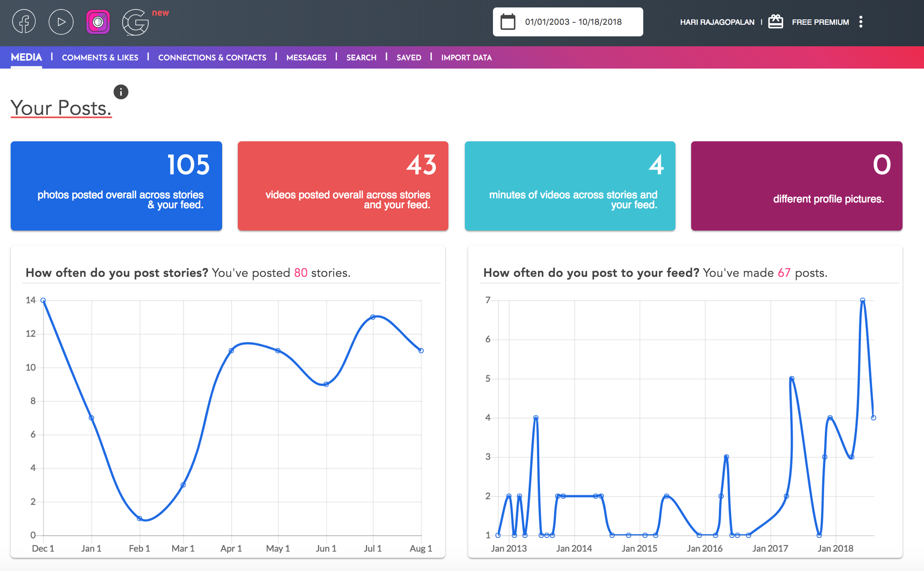Screen dimensions: 924x571
Task: Click the gift icon beside Free Premium
Action: click(x=775, y=22)
